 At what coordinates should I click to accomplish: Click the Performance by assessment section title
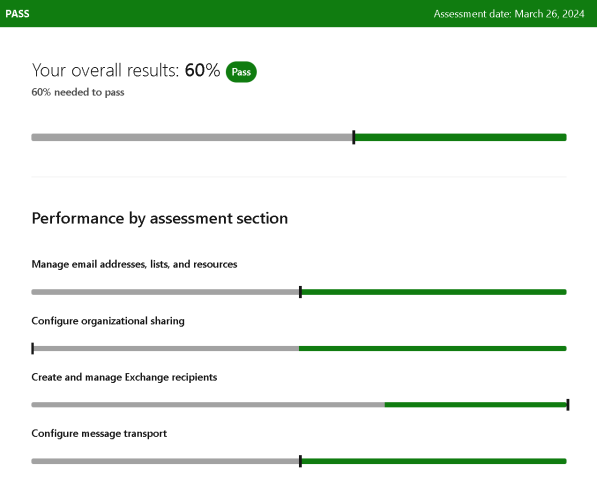point(160,218)
